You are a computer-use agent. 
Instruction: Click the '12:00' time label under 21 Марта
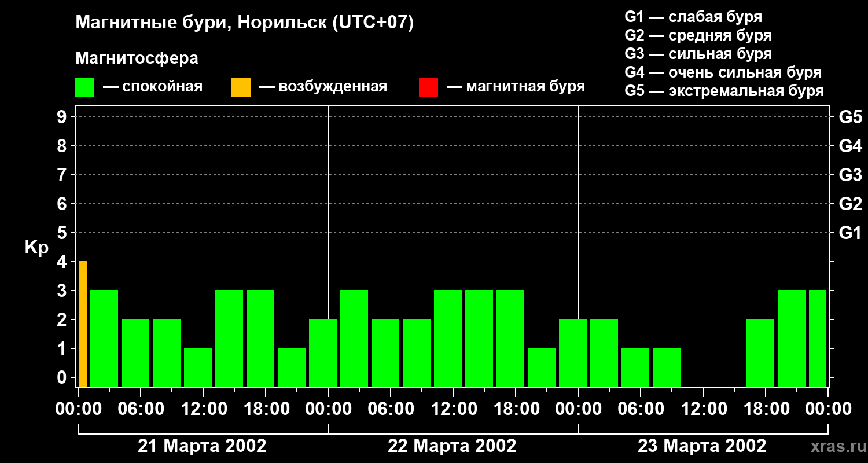[x=203, y=409]
